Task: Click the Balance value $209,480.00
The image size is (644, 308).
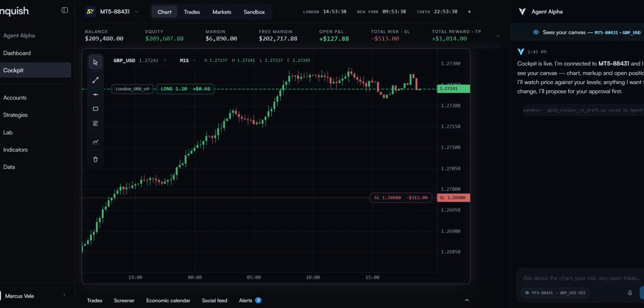Action: tap(104, 39)
